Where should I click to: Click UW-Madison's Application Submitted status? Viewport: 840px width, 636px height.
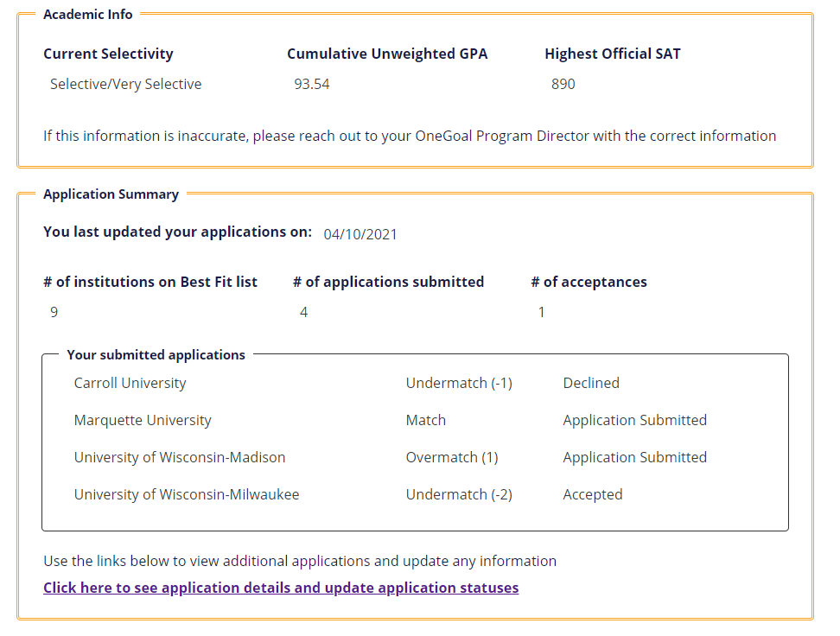pos(635,457)
